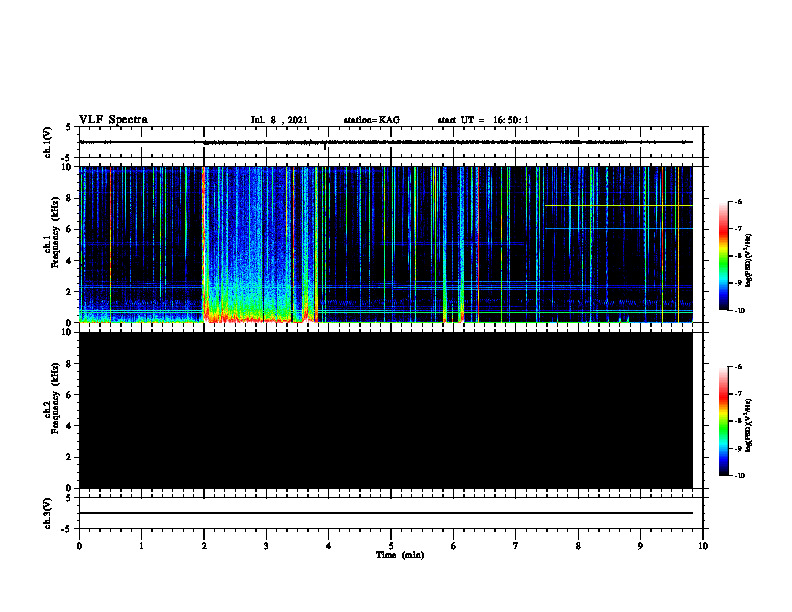Viewport: 792px width, 612px height.
Task: Click the "ch.3(V)" waveform axis label
Action: pyautogui.click(x=47, y=513)
